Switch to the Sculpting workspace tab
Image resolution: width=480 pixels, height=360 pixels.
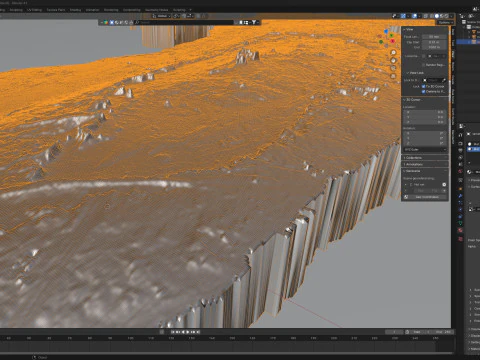tap(16, 10)
